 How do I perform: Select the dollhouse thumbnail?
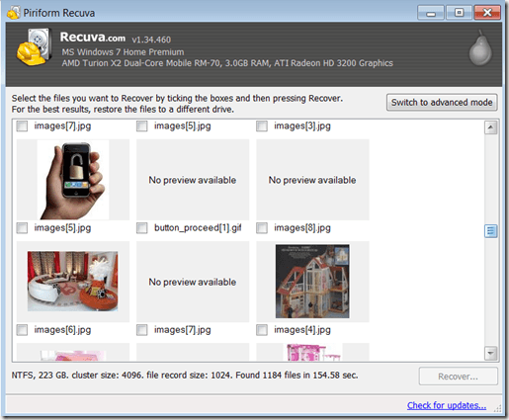312,282
